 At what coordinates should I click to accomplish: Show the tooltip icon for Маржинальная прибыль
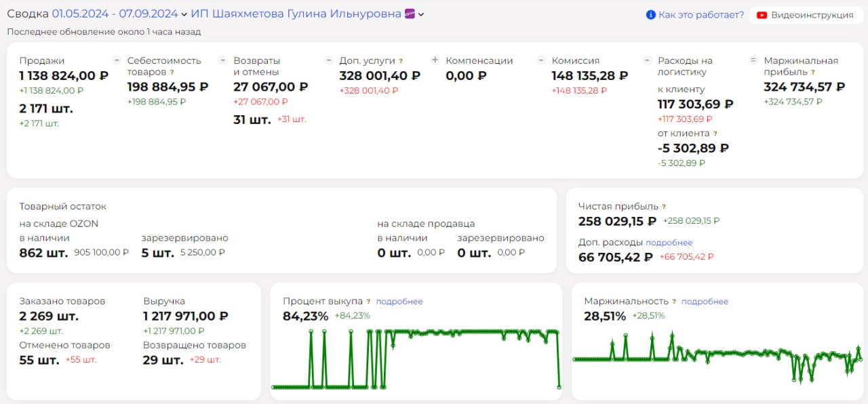[x=812, y=72]
